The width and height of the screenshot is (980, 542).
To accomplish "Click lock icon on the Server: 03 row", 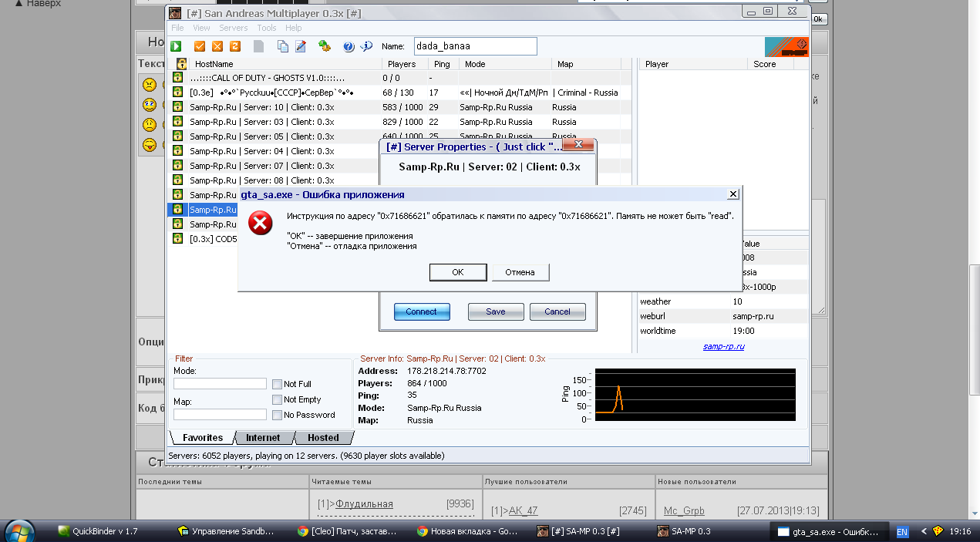I will (x=177, y=122).
